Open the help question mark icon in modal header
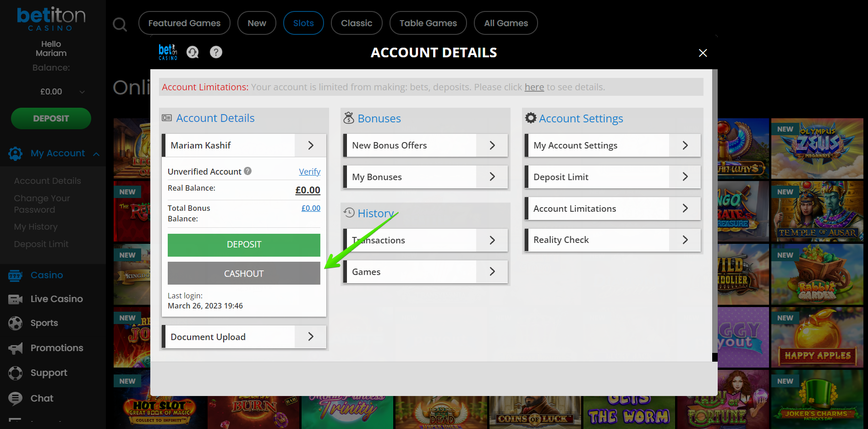 (216, 52)
